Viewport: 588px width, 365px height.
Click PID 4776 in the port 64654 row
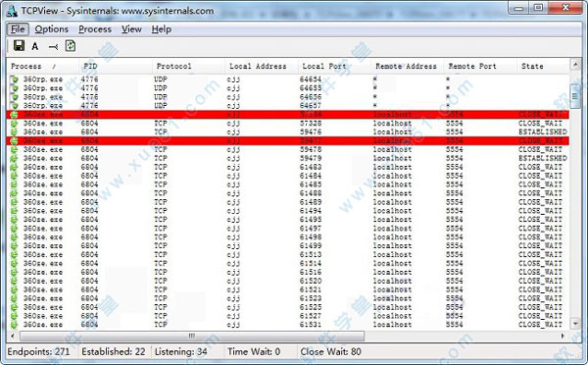(89, 79)
